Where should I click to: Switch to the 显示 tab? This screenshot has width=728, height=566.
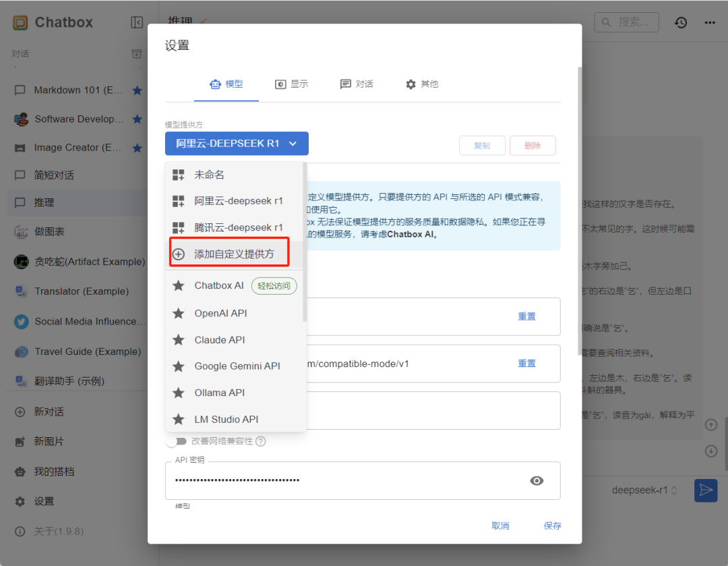[292, 84]
